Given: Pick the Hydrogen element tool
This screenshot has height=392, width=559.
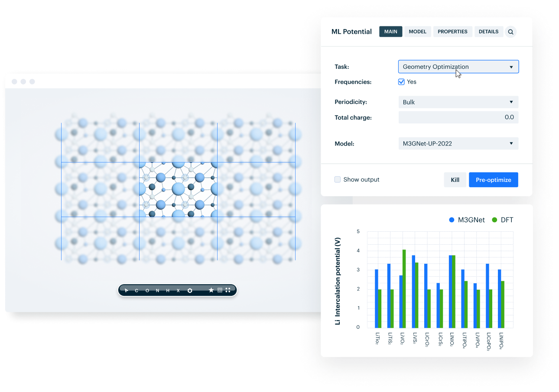Looking at the screenshot, I should pos(168,290).
